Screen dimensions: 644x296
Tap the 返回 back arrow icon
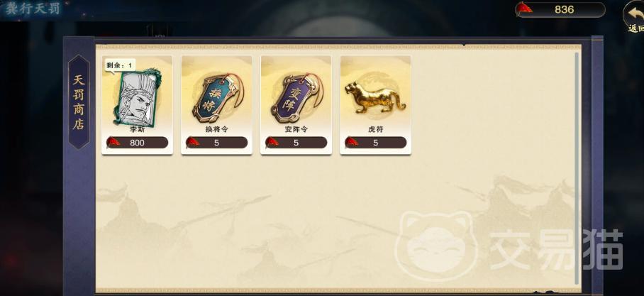coord(635,16)
